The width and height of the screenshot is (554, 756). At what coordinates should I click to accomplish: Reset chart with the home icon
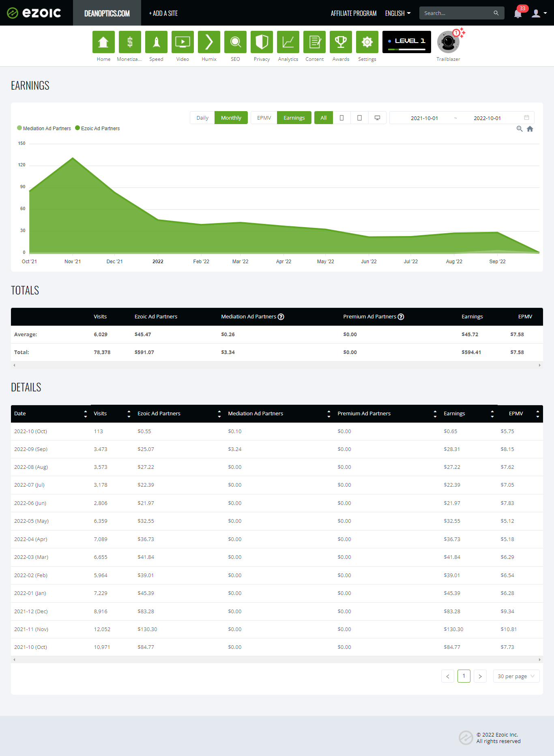530,129
